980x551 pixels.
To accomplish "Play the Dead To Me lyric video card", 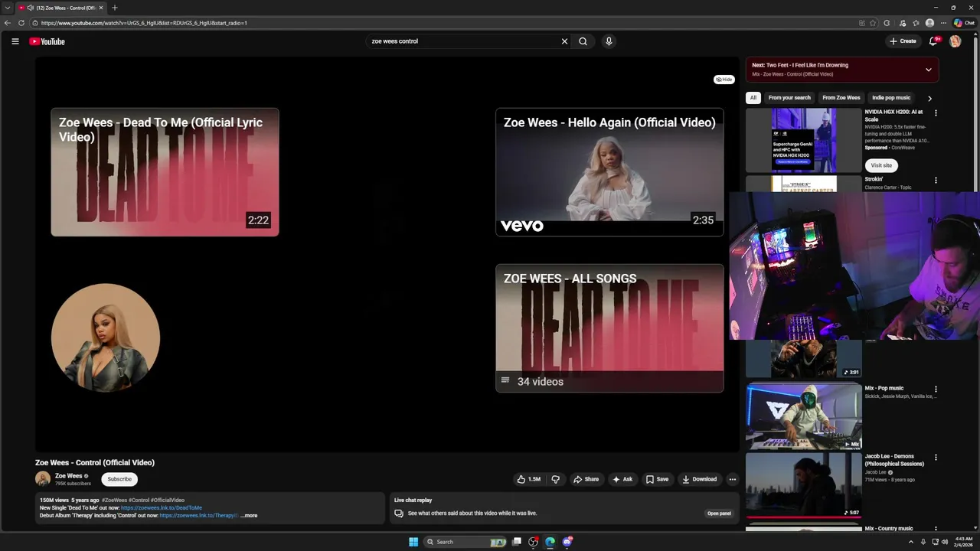I will click(x=165, y=172).
